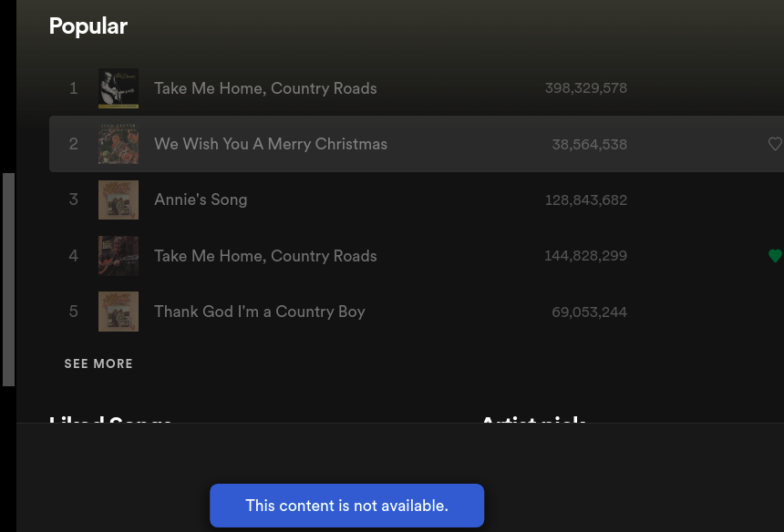Open the album art for Take Me Home, Country Roads
The image size is (784, 532).
point(118,88)
